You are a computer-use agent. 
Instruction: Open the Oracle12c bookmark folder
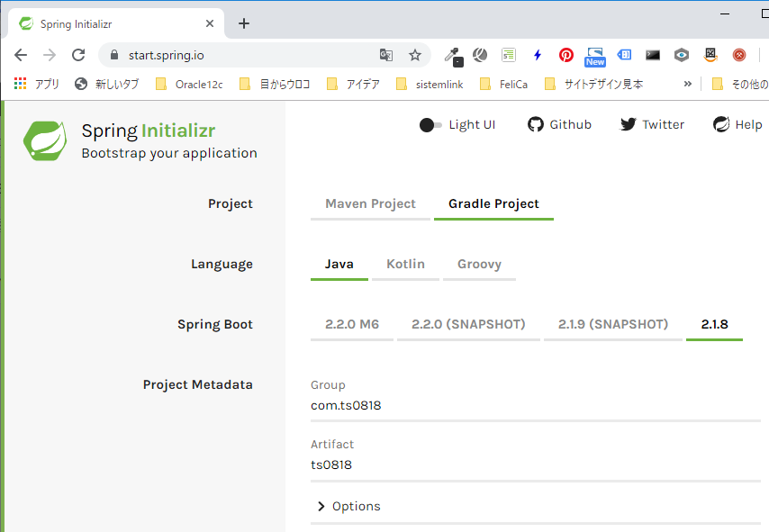[x=189, y=84]
